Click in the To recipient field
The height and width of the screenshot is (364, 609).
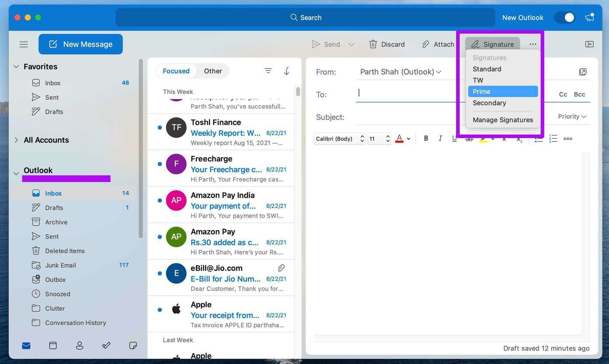(411, 94)
